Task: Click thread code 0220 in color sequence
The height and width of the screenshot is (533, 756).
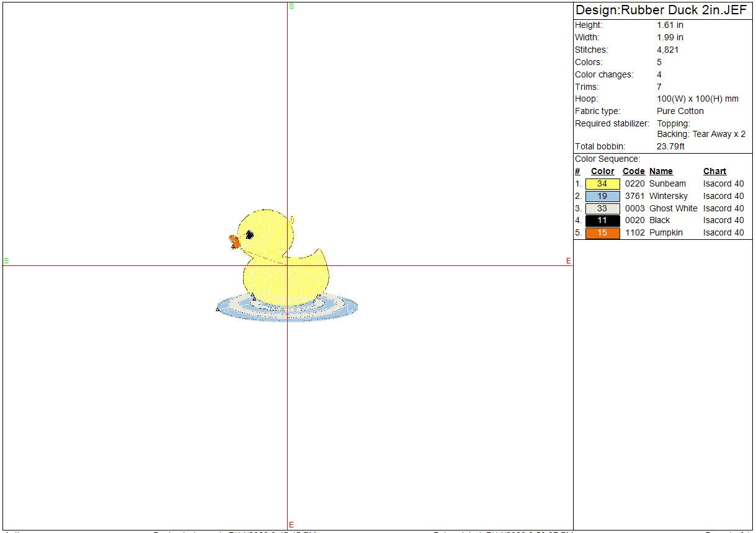Action: click(x=634, y=184)
